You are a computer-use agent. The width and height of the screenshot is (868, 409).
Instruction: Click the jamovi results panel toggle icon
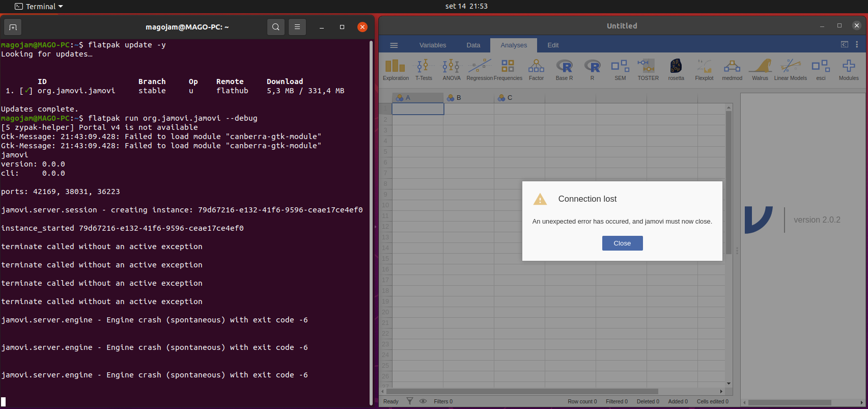[x=845, y=44]
